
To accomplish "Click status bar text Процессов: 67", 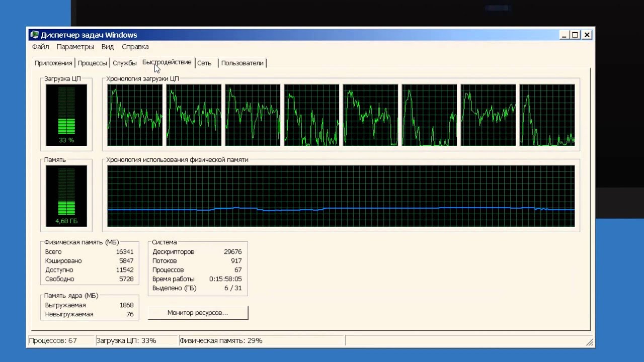I will (x=53, y=340).
